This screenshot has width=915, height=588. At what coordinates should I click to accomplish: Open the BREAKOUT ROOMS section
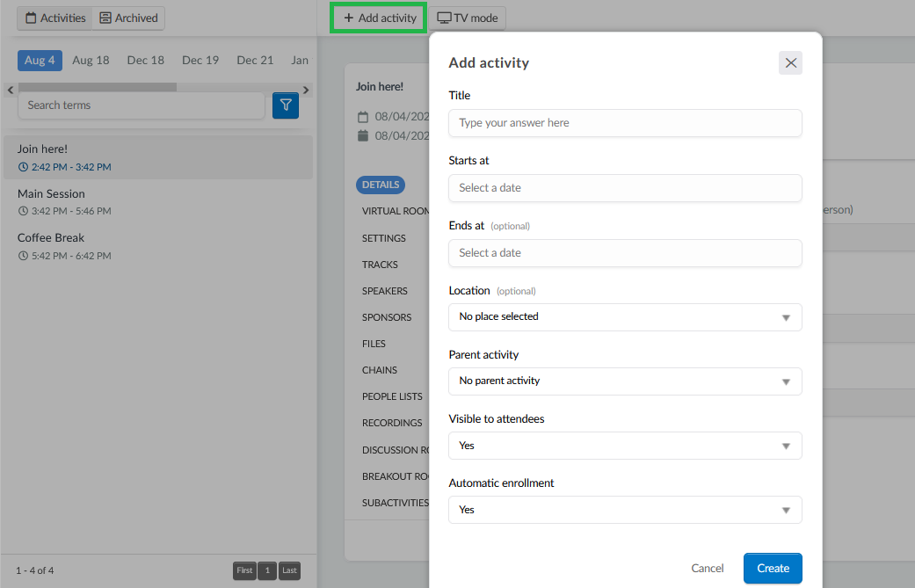click(x=396, y=476)
